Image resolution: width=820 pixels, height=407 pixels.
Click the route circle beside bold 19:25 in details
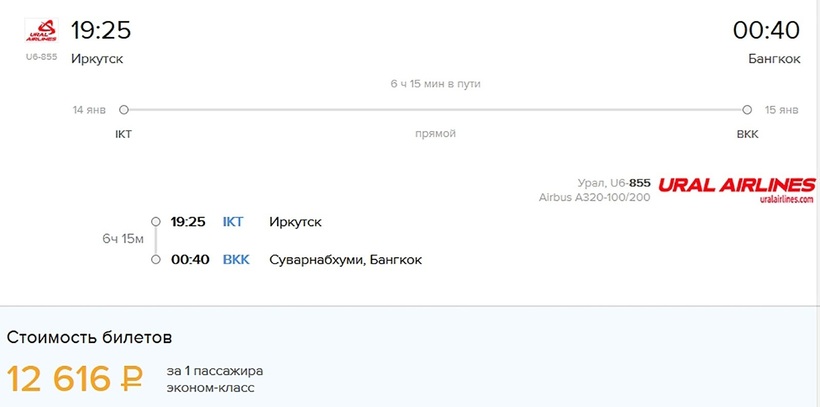(x=155, y=222)
